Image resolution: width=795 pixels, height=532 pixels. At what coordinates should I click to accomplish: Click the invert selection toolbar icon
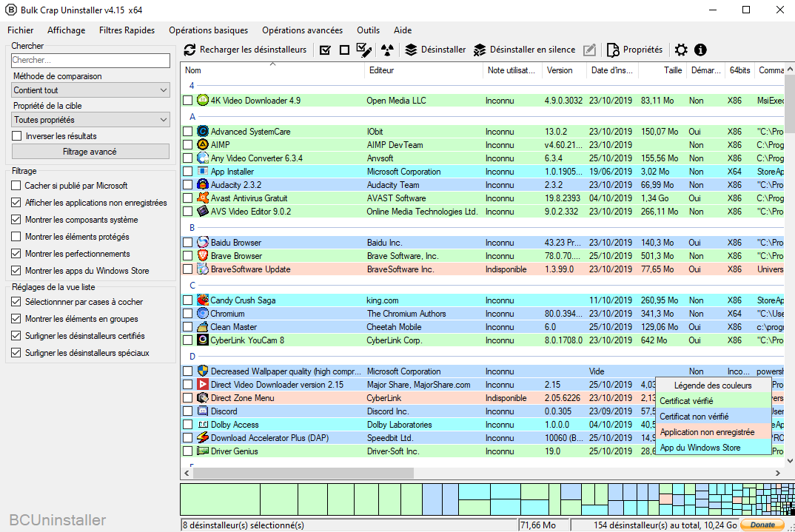(x=363, y=50)
